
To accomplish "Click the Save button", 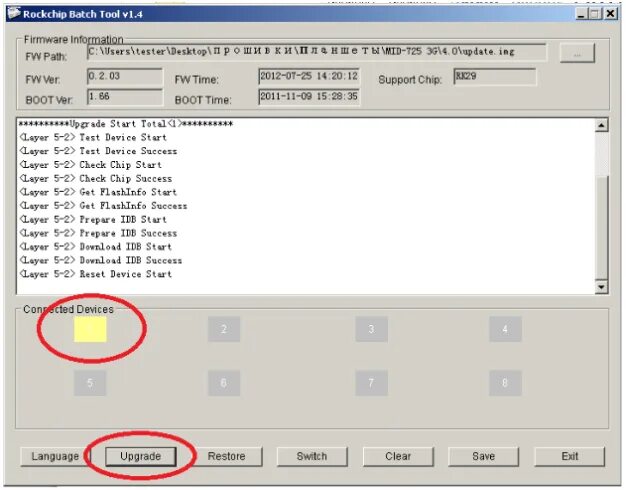I will click(x=483, y=456).
